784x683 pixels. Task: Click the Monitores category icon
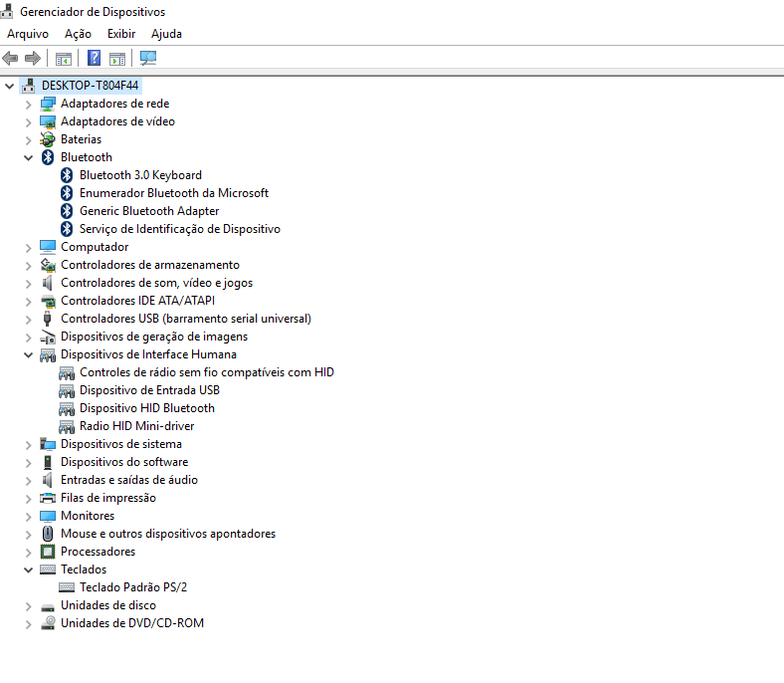coord(48,516)
